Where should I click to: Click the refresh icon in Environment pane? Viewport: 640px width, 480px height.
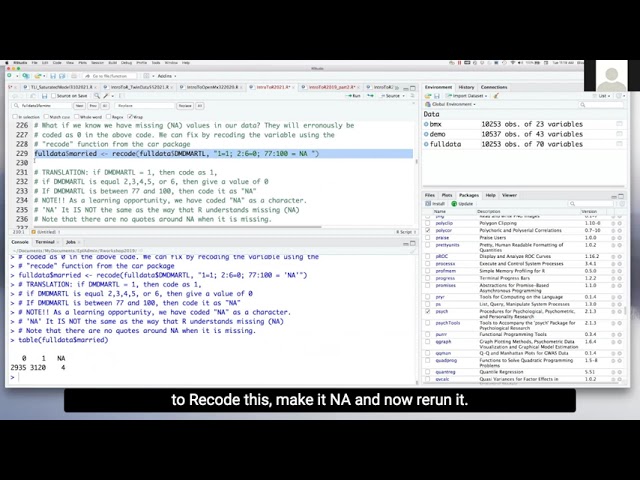pyautogui.click(x=619, y=96)
